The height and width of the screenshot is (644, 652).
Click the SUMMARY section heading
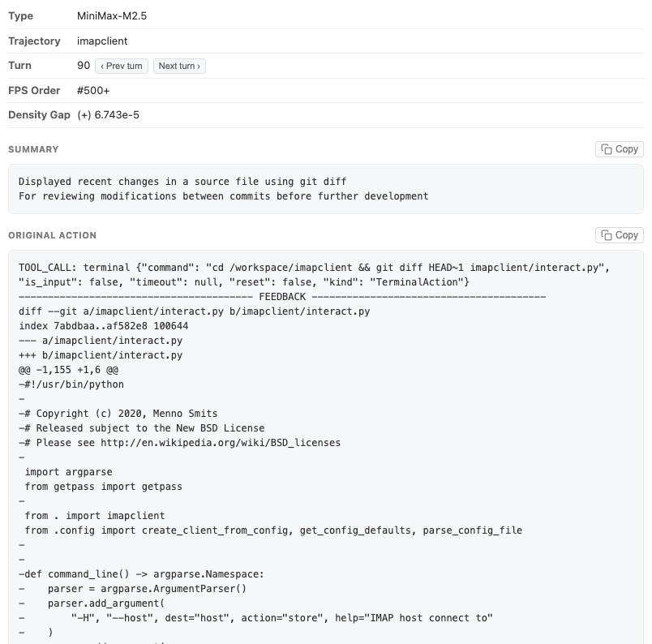pos(33,149)
